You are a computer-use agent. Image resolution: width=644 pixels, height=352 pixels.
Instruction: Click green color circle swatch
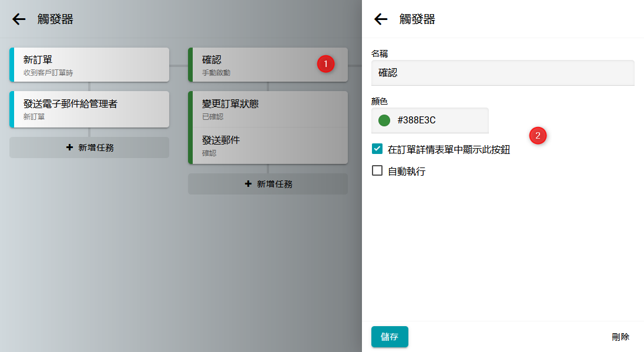(384, 120)
